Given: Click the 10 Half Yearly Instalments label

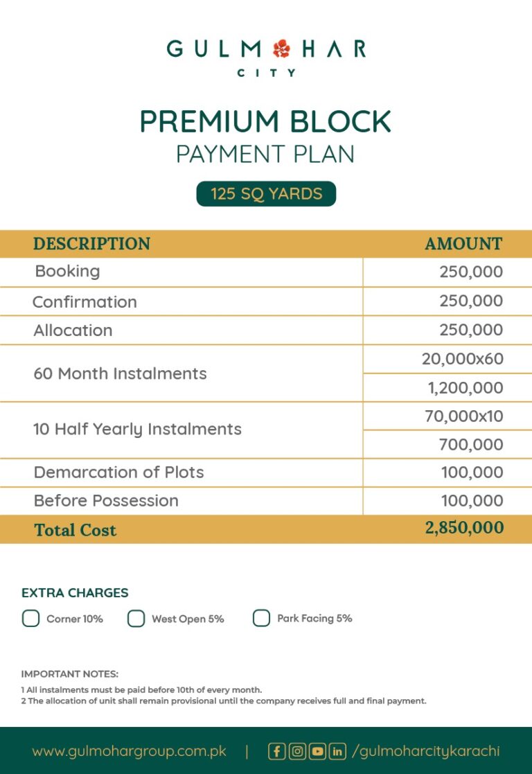Looking at the screenshot, I should (137, 430).
